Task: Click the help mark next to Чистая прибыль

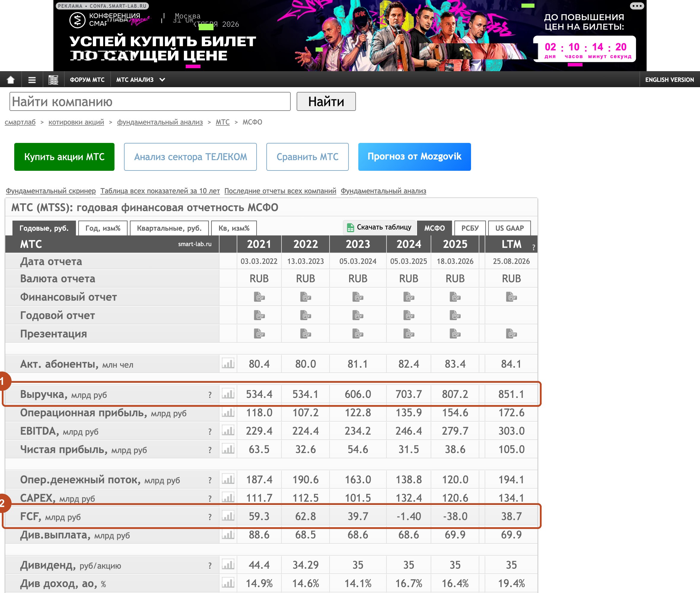Action: pos(210,450)
